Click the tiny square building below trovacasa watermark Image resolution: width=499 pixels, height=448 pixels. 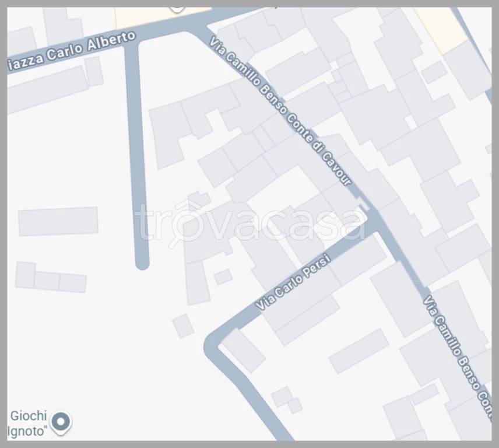click(x=223, y=276)
